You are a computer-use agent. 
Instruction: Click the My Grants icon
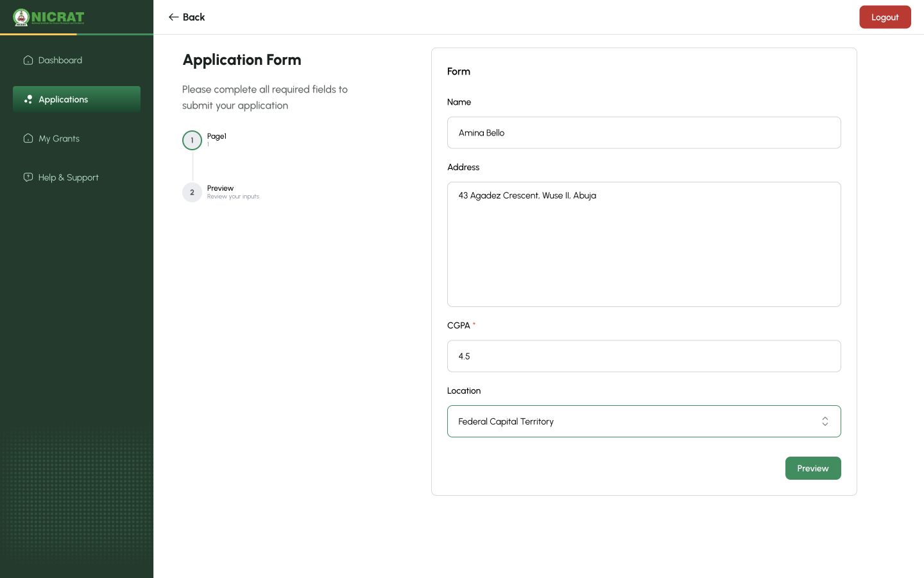click(x=28, y=139)
